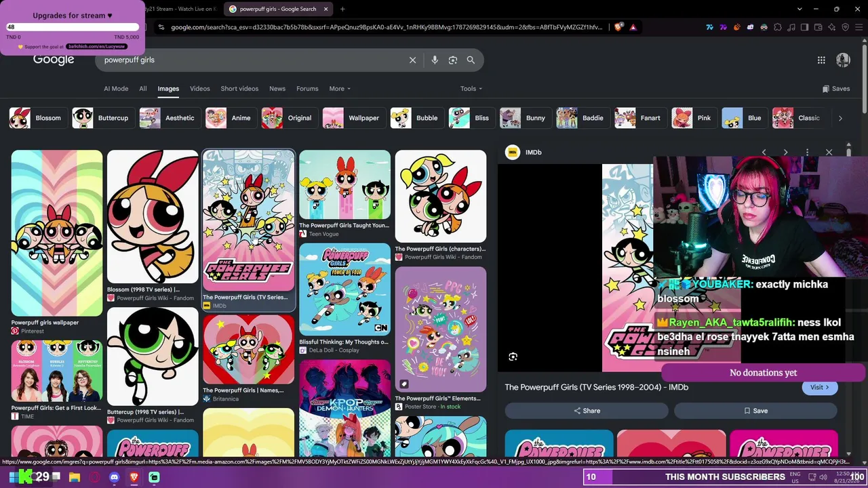Show the previous image in preview panel
This screenshot has height=488, width=868.
tap(764, 152)
